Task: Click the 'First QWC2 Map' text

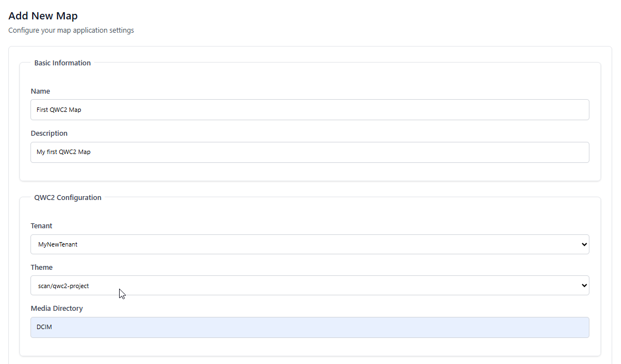Action: point(59,110)
